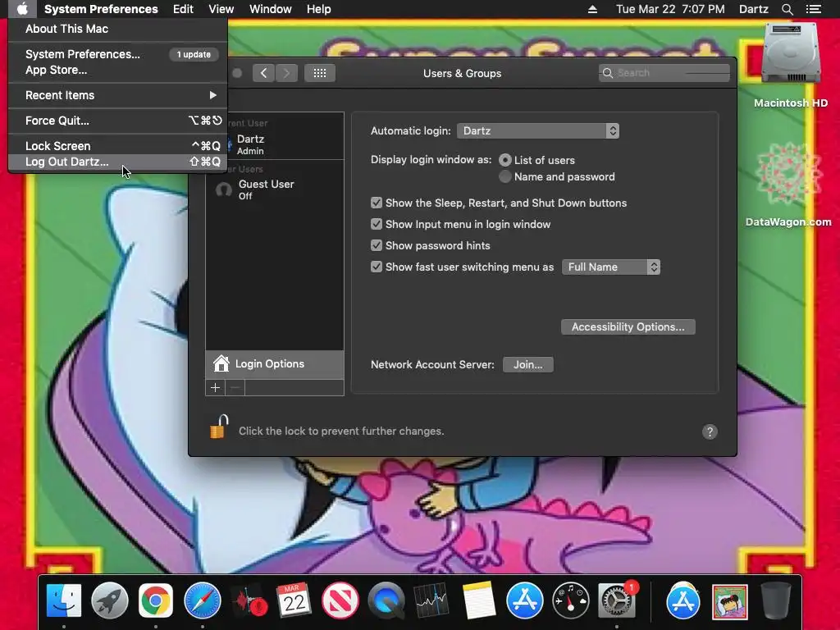This screenshot has height=630, width=840.
Task: Select Name and password radio button
Action: tap(504, 177)
